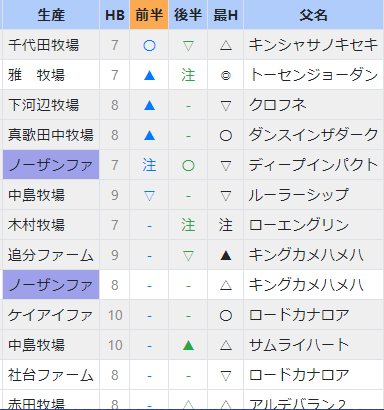Sort by the 後半 column header

pyautogui.click(x=188, y=15)
